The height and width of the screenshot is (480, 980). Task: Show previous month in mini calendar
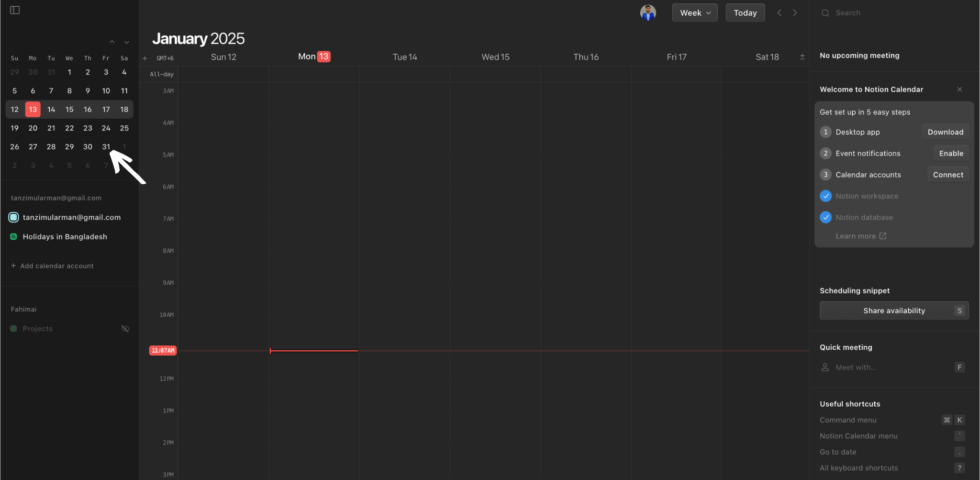[x=112, y=42]
